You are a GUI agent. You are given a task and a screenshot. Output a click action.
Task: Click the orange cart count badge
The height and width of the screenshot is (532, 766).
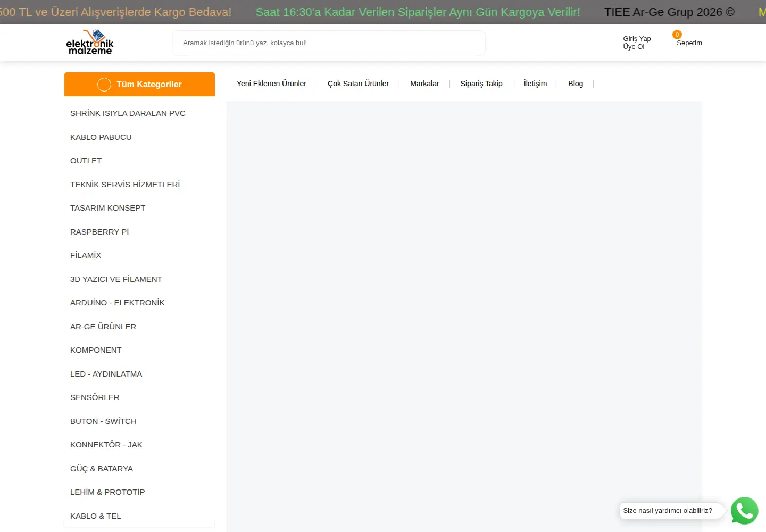click(x=677, y=35)
